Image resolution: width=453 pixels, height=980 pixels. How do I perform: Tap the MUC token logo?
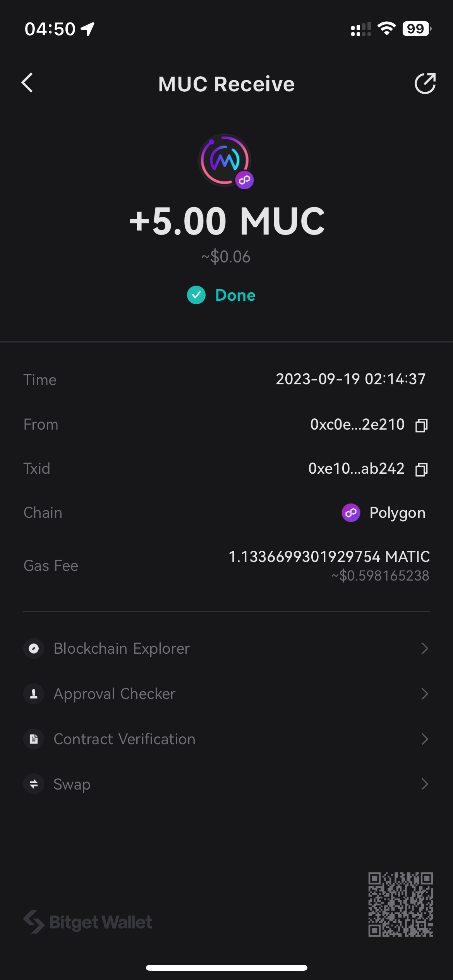pyautogui.click(x=225, y=160)
